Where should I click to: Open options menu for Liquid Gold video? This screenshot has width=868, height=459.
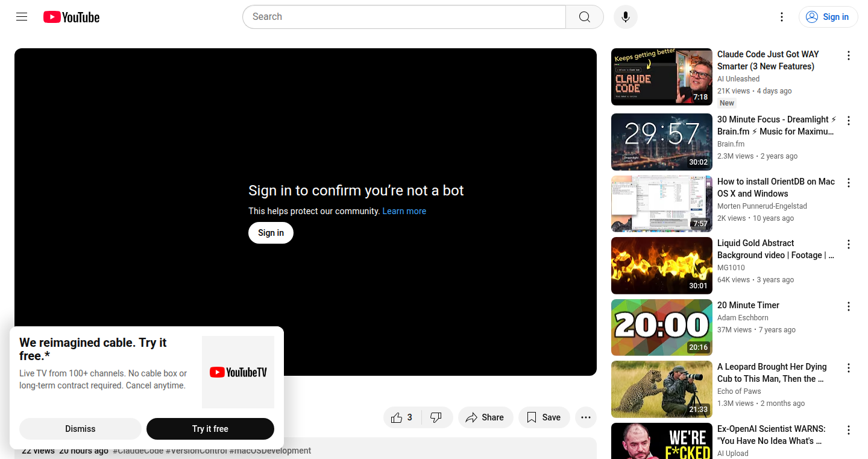pos(849,244)
